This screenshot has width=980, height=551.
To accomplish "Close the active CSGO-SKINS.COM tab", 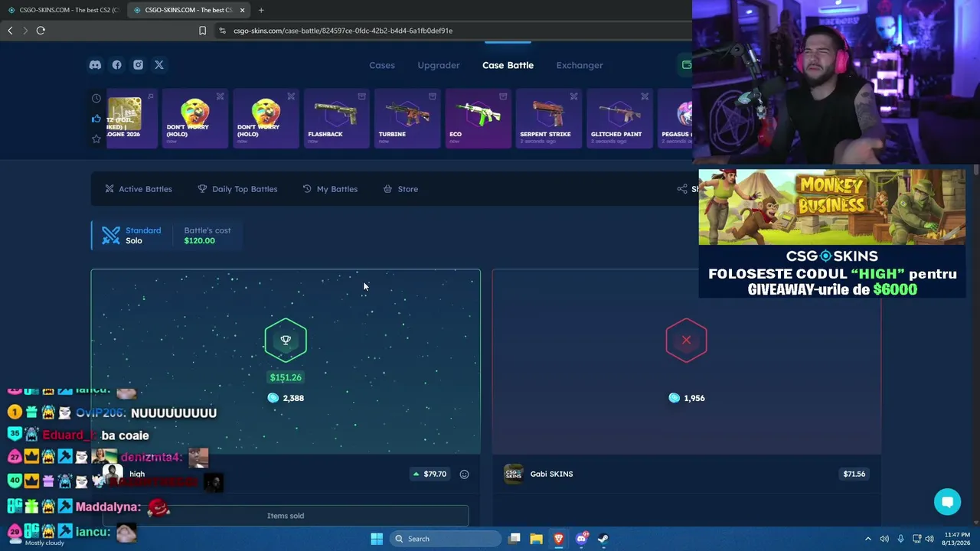I will tap(243, 10).
